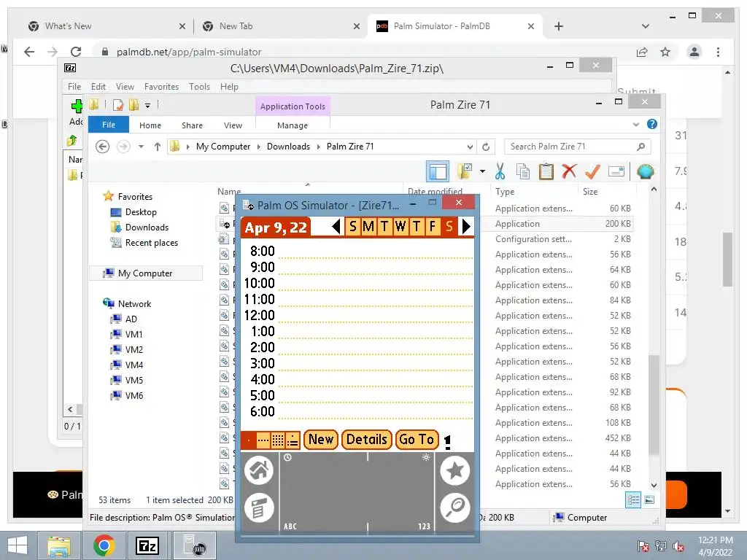Click the folder options icon in Explorer toolbar
The width and height of the screenshot is (747, 560).
465,171
